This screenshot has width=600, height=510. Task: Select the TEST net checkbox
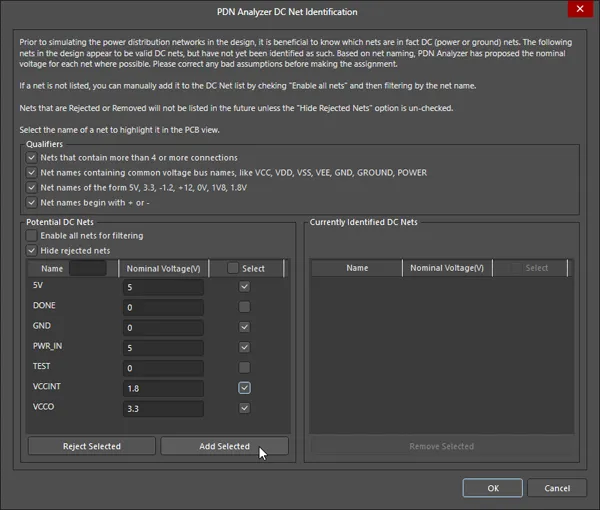tap(244, 368)
